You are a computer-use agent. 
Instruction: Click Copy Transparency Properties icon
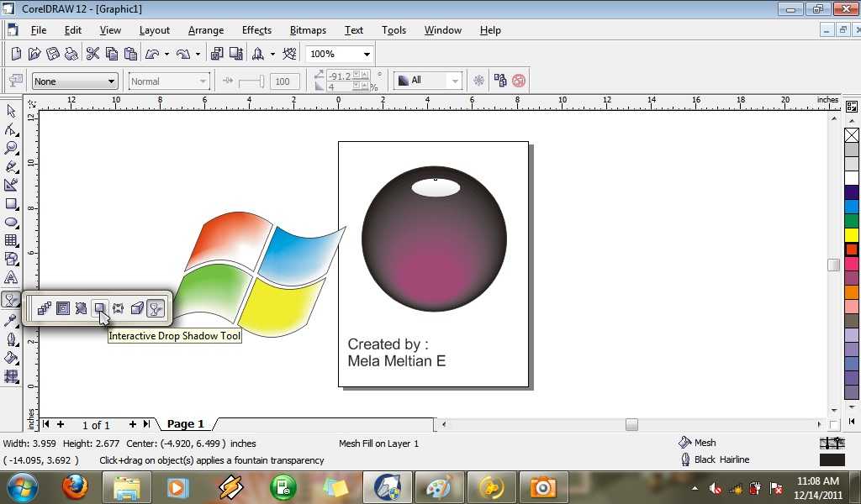coord(499,81)
